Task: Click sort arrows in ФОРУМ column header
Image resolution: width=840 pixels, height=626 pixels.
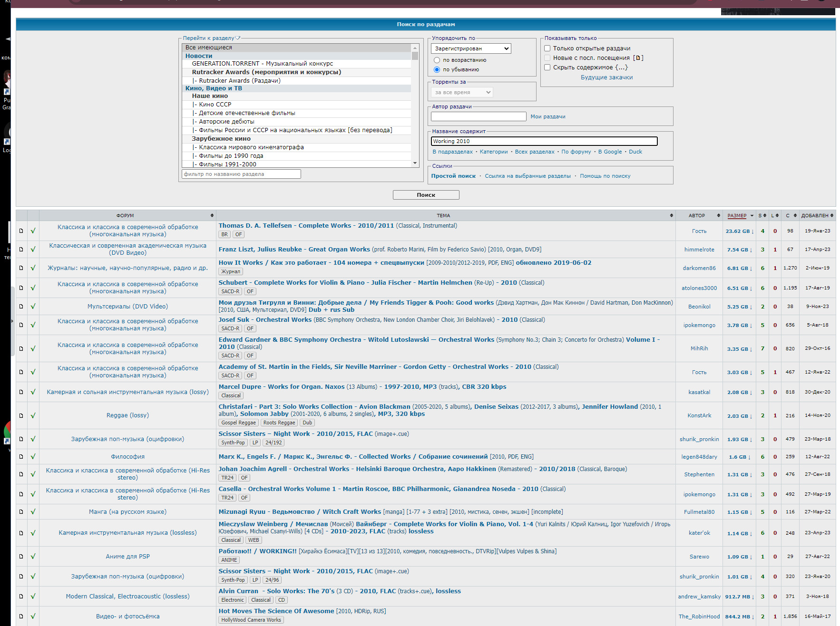Action: click(x=212, y=216)
